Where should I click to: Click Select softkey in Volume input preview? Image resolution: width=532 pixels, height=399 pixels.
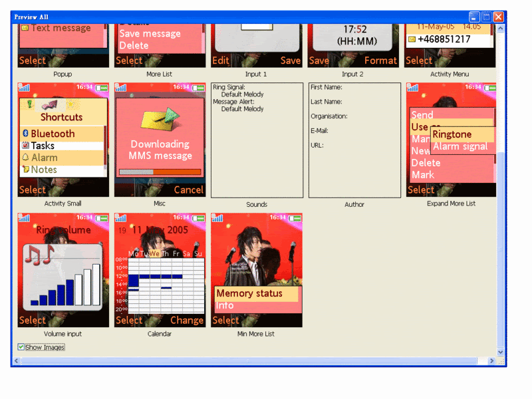tap(32, 321)
